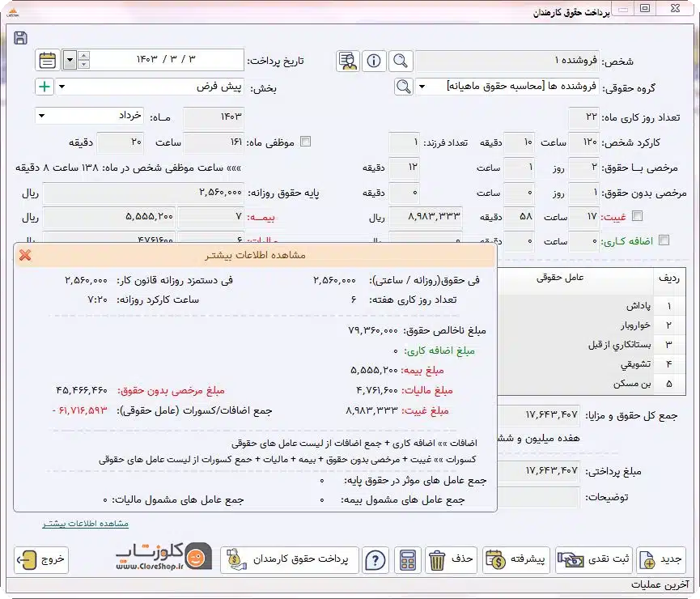Click the payable amount (مبلغ پرداختی) field
700x599 pixels.
(539, 471)
